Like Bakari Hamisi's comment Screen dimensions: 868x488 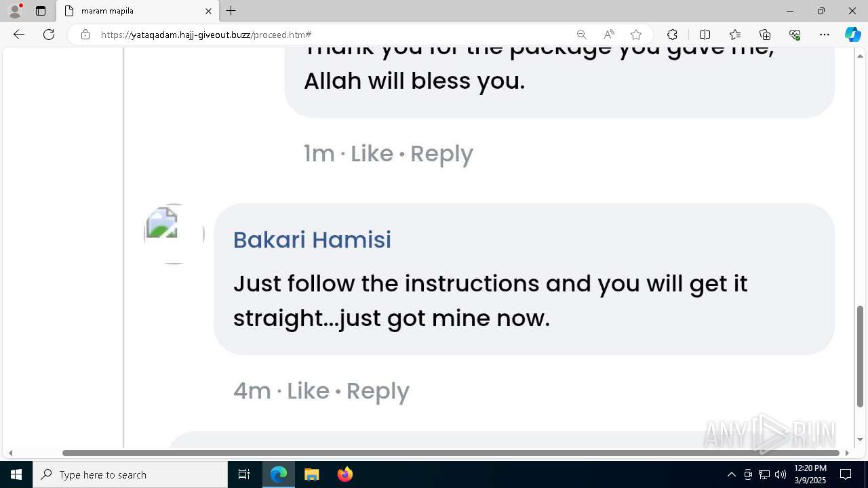308,391
